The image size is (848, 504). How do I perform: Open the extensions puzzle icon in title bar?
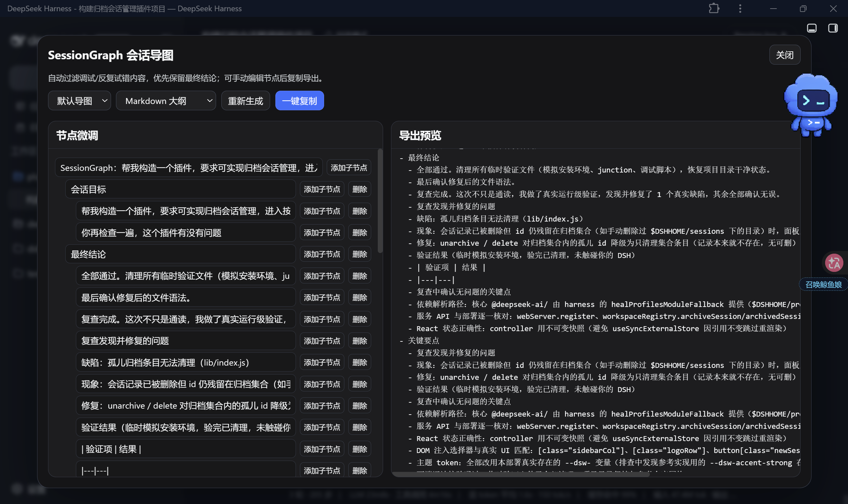[x=714, y=8]
